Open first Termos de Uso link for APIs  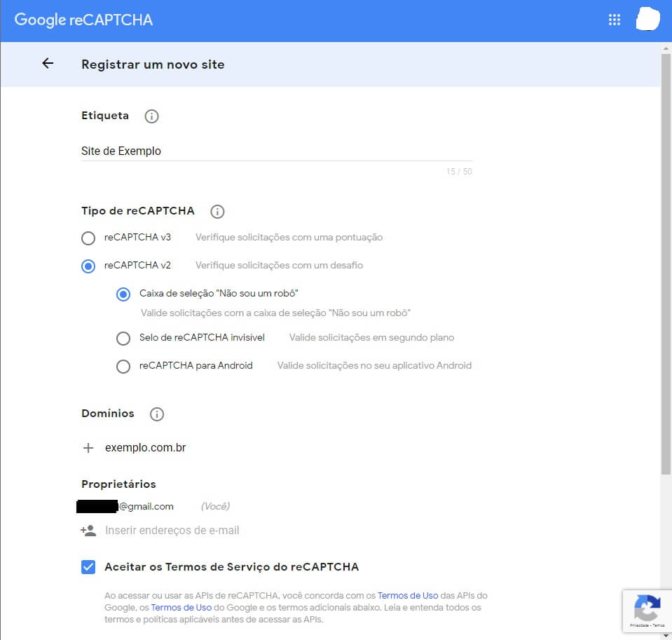(x=408, y=595)
